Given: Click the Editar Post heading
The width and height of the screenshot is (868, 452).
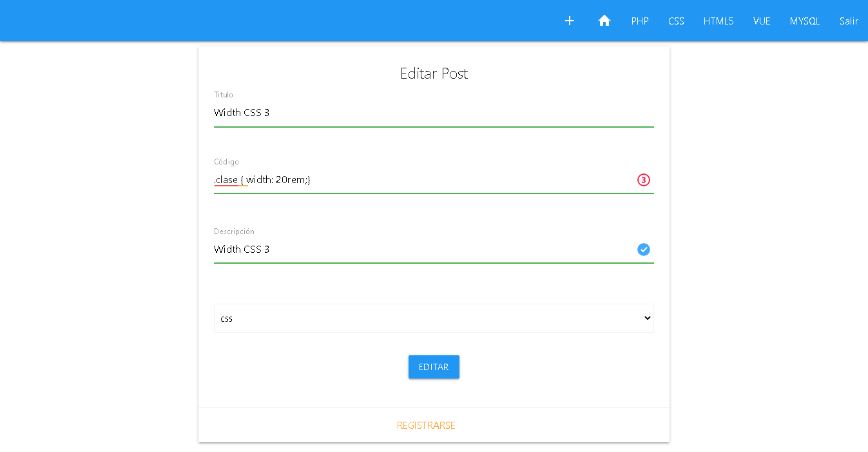Looking at the screenshot, I should pyautogui.click(x=434, y=74).
